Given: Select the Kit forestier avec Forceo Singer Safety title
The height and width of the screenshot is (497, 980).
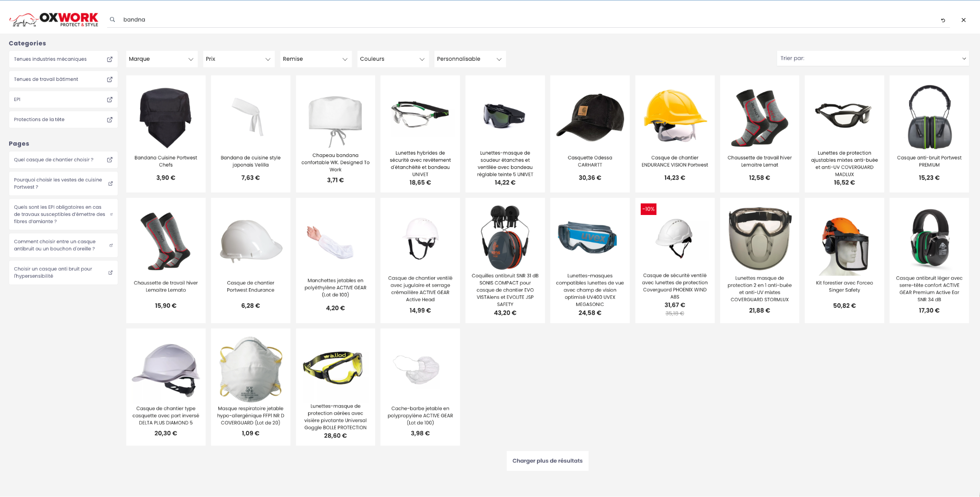Looking at the screenshot, I should (844, 286).
